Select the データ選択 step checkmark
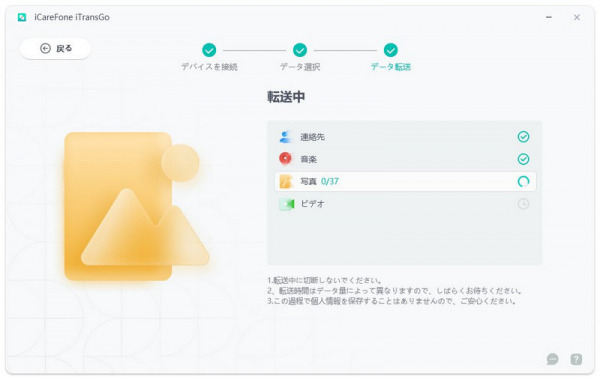Image resolution: width=600 pixels, height=379 pixels. [x=300, y=50]
